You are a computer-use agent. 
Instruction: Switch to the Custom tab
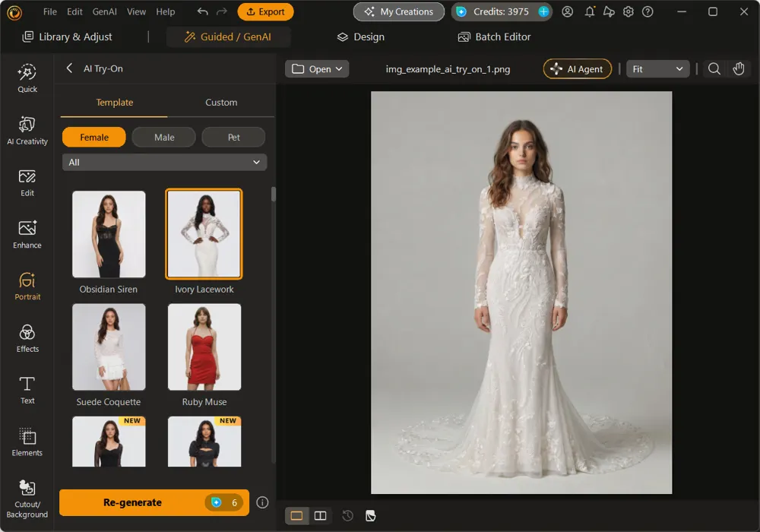(221, 103)
